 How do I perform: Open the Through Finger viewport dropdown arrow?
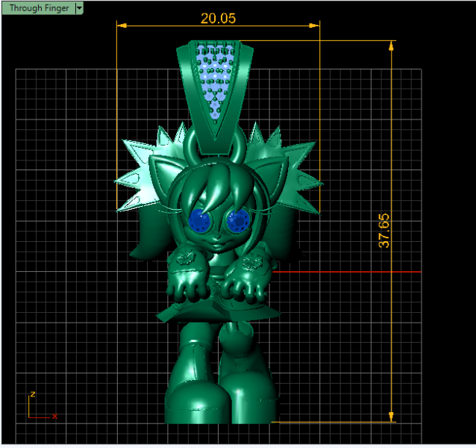pos(79,8)
